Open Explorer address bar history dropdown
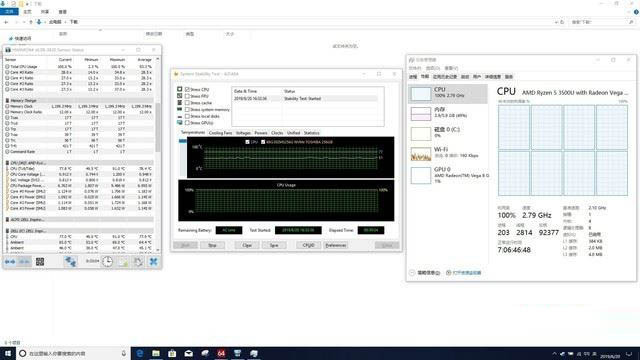The image size is (640, 360). click(556, 22)
